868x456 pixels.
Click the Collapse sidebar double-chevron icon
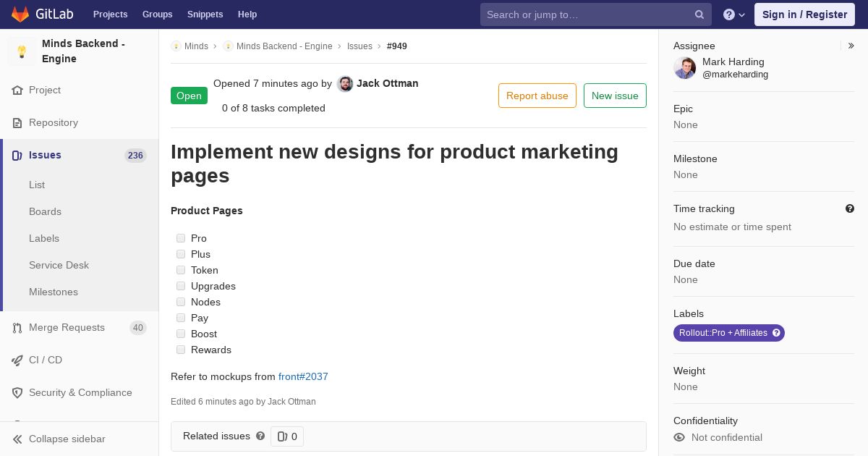17,439
